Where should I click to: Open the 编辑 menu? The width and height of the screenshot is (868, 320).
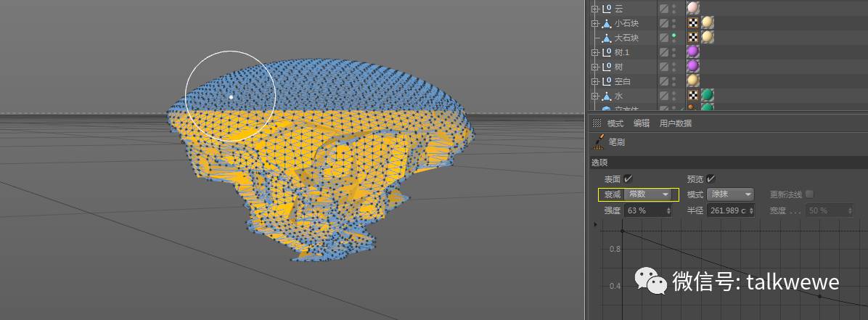pyautogui.click(x=642, y=123)
